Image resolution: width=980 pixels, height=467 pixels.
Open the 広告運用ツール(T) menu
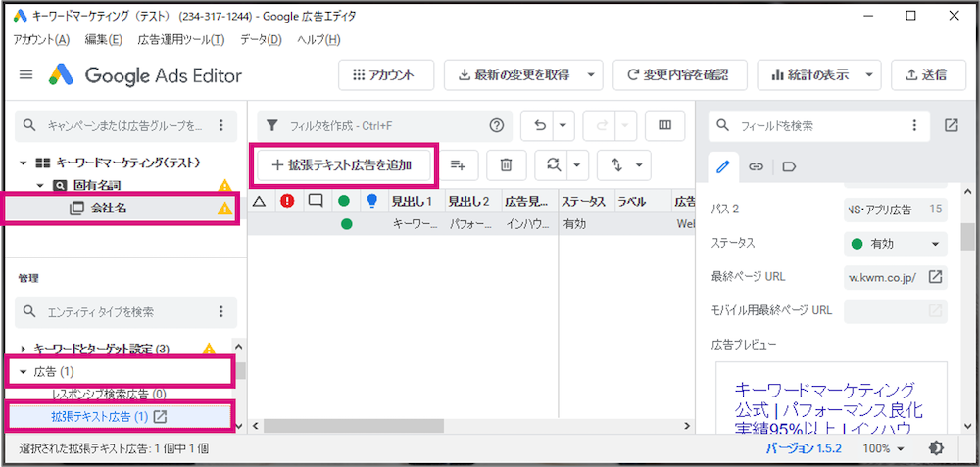181,40
